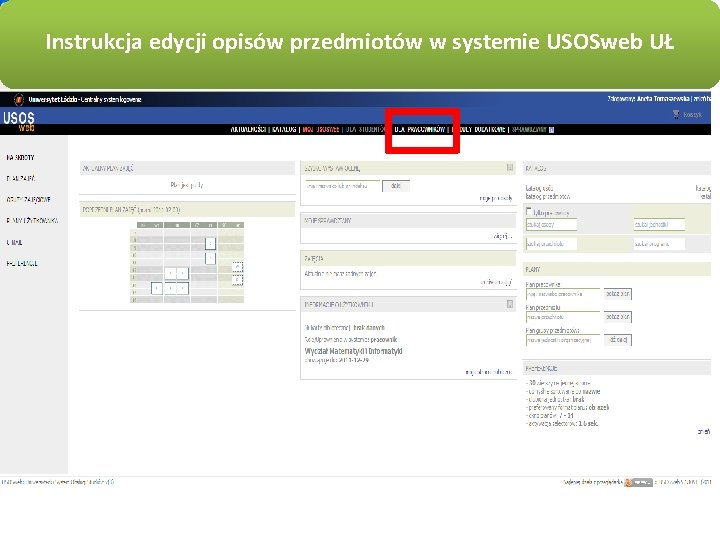Open the Sprawdziany menu item
The height and width of the screenshot is (540, 720).
(x=529, y=129)
